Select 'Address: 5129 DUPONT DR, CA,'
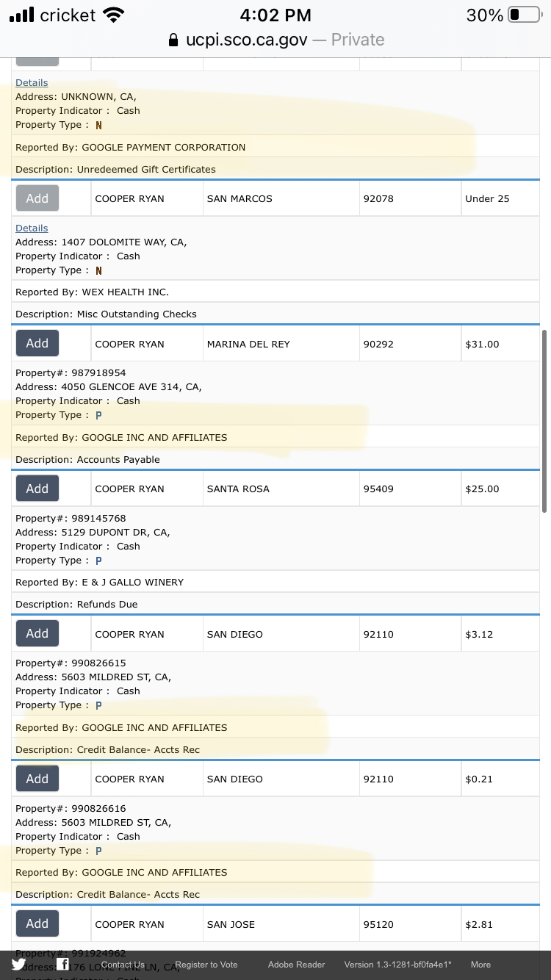The image size is (551, 980). [93, 533]
